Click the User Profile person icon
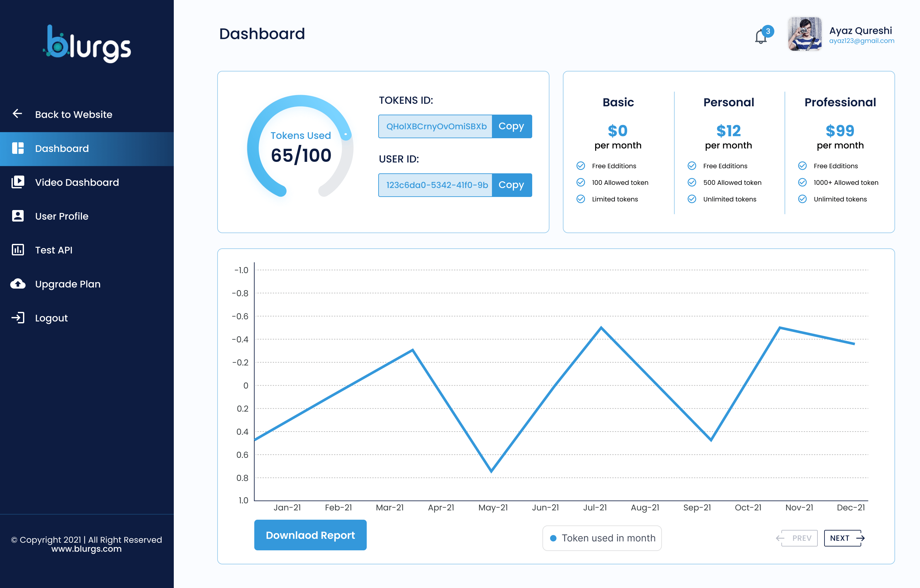 [x=18, y=216]
